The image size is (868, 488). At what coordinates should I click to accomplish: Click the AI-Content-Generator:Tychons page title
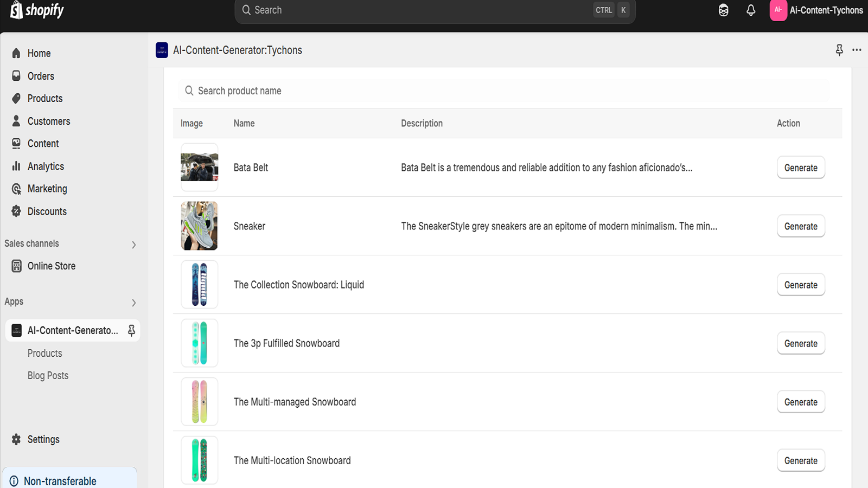pyautogui.click(x=238, y=50)
